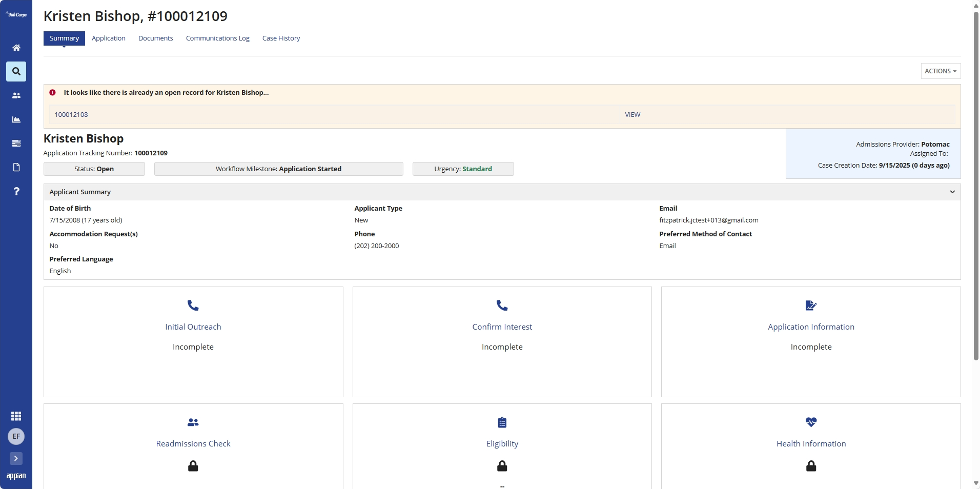
Task: Click the Readmissions Check title
Action: tap(193, 444)
